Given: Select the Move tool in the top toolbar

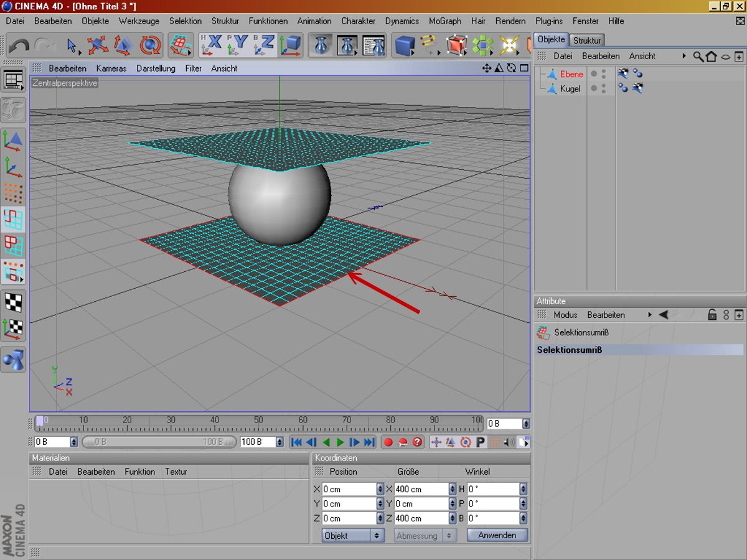Looking at the screenshot, I should coord(97,45).
